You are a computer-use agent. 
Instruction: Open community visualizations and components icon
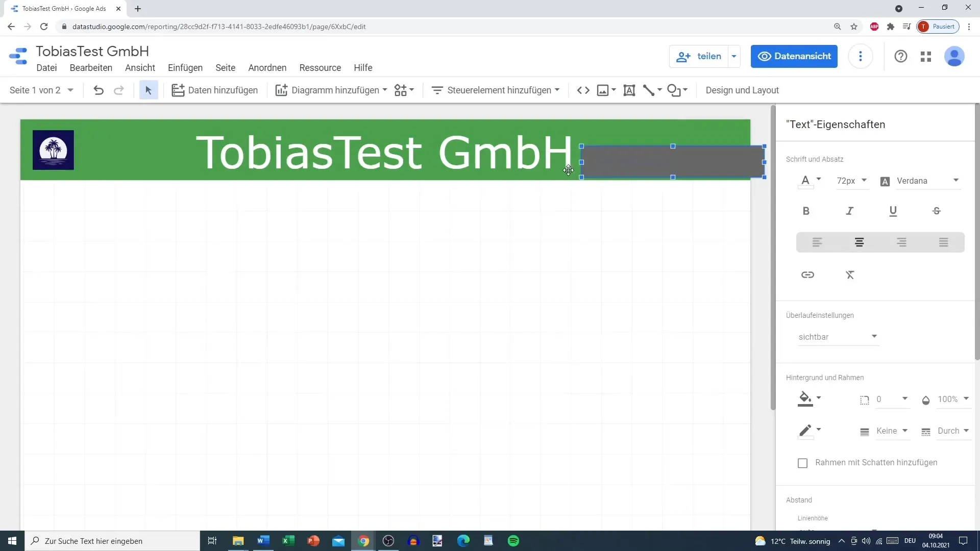click(x=404, y=90)
